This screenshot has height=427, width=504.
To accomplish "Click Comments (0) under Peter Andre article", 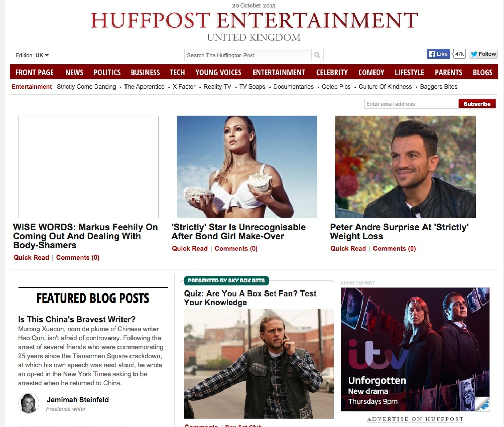I will click(394, 248).
